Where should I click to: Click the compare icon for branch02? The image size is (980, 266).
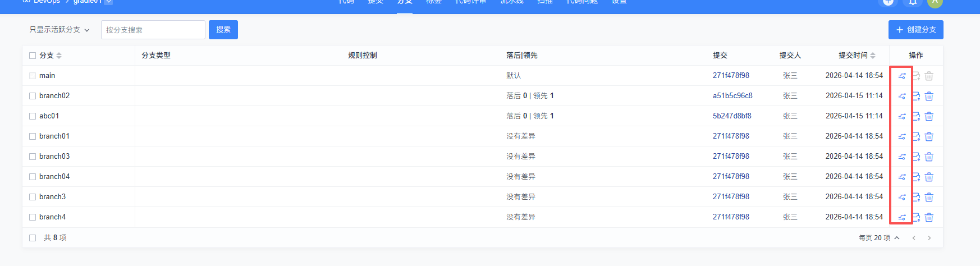[x=901, y=96]
